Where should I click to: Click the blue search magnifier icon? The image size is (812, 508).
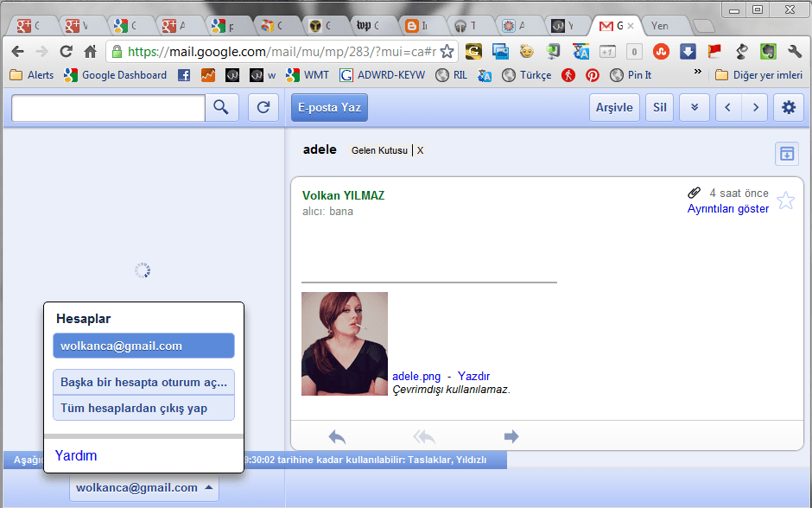(x=221, y=107)
